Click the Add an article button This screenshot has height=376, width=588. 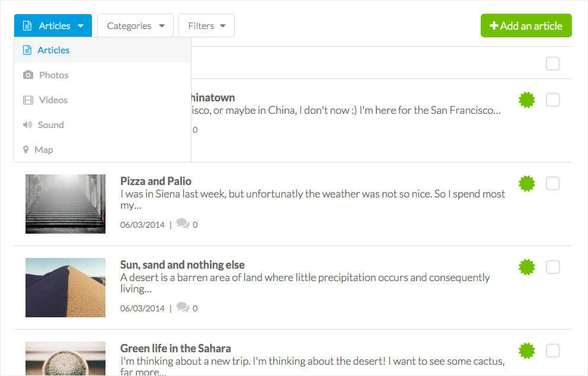(526, 26)
